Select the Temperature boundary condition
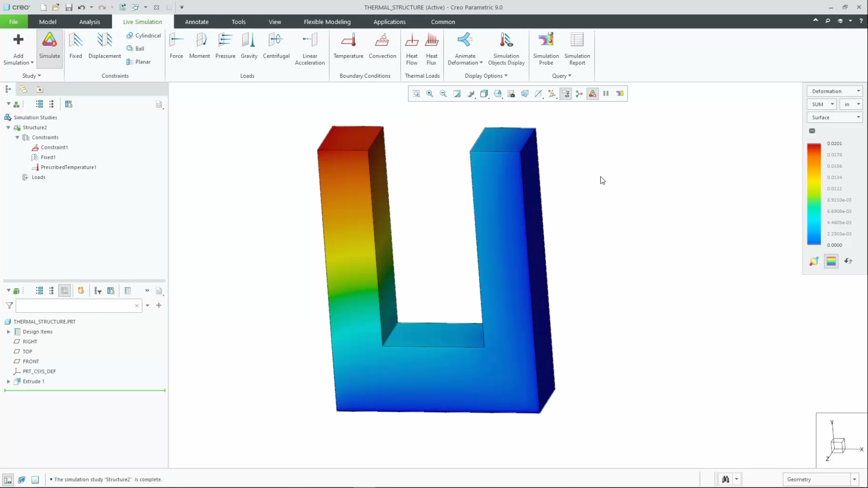868x488 pixels. [348, 46]
